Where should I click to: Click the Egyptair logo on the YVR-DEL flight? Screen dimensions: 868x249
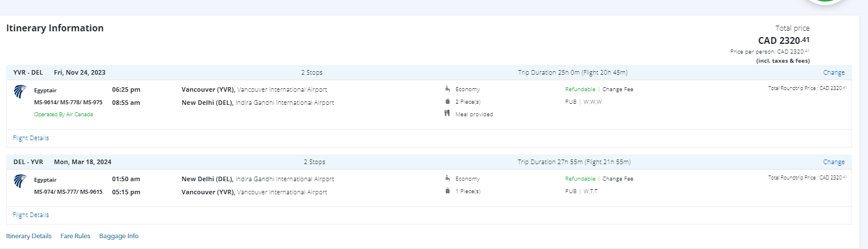[20, 91]
